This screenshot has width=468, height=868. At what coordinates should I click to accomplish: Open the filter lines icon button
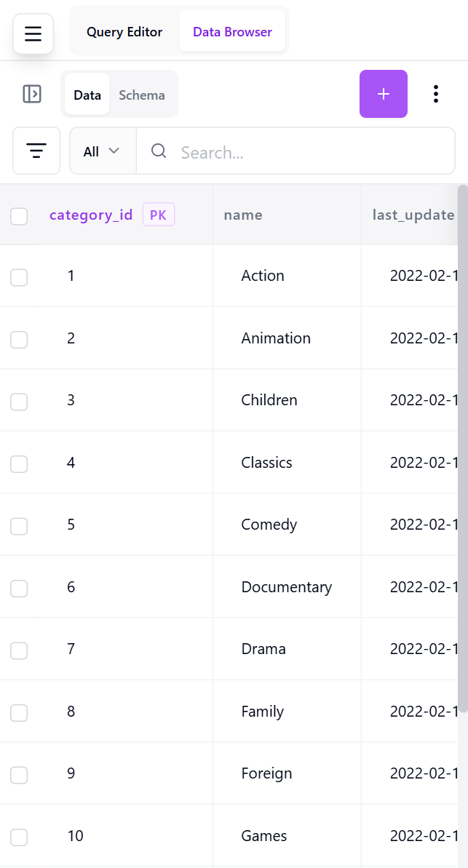click(36, 151)
